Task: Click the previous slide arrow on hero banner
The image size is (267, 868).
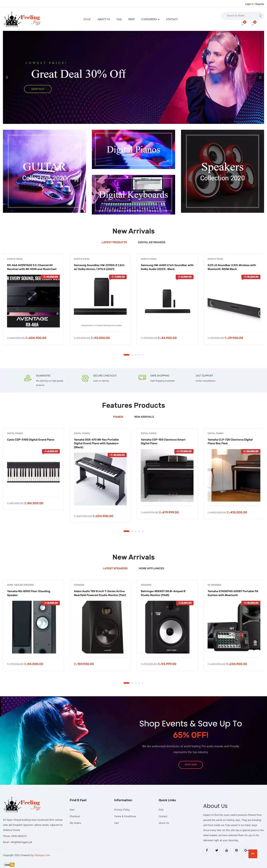Action: coord(7,77)
